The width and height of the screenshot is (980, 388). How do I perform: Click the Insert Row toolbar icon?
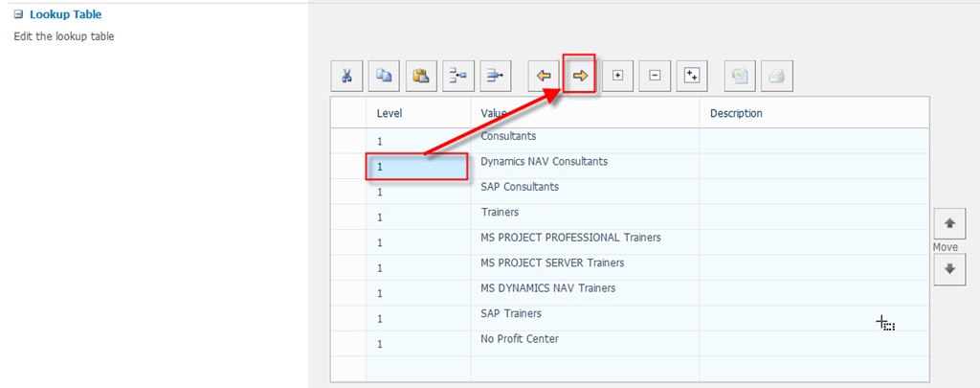(458, 76)
